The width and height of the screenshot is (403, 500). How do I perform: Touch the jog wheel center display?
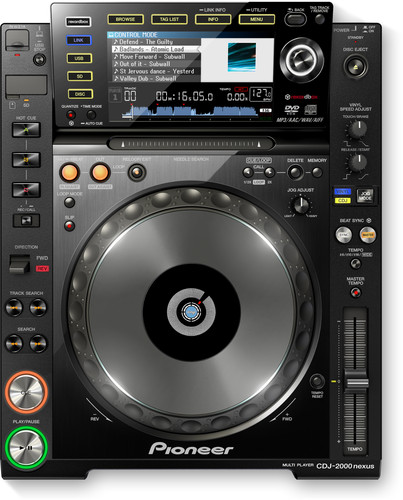[191, 313]
